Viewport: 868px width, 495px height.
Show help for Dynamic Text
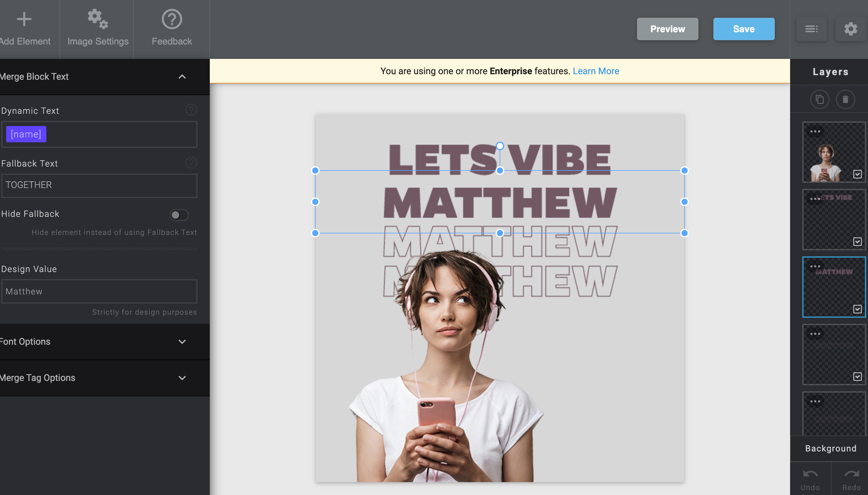(191, 110)
